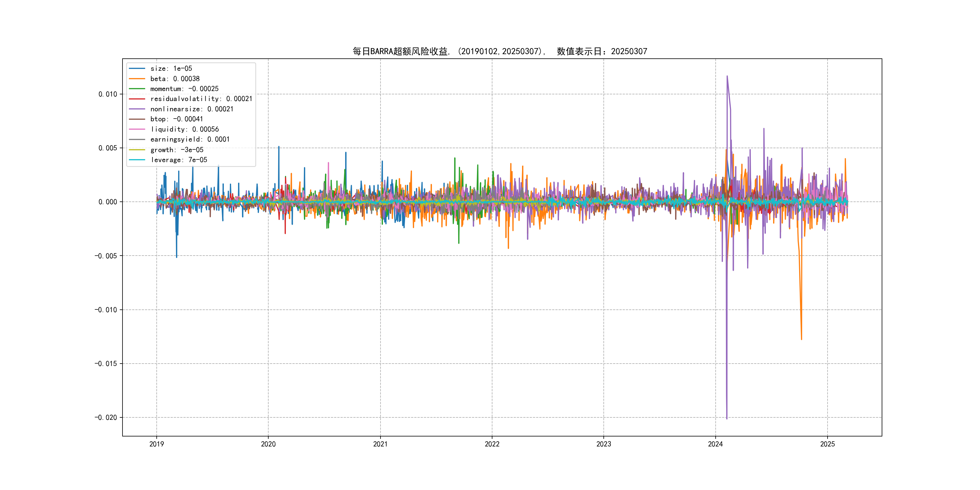
Task: Click the orange beta legend line
Action: pyautogui.click(x=137, y=79)
